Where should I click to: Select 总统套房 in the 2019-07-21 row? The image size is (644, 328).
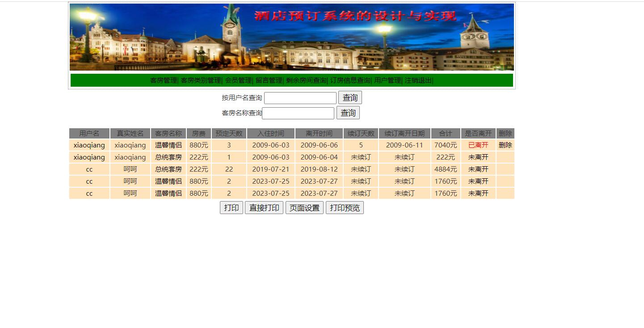click(x=168, y=169)
